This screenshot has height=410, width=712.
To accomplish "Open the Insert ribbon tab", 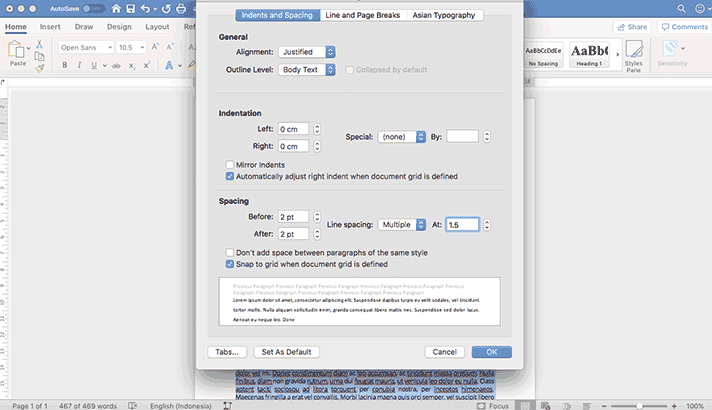I will 50,27.
